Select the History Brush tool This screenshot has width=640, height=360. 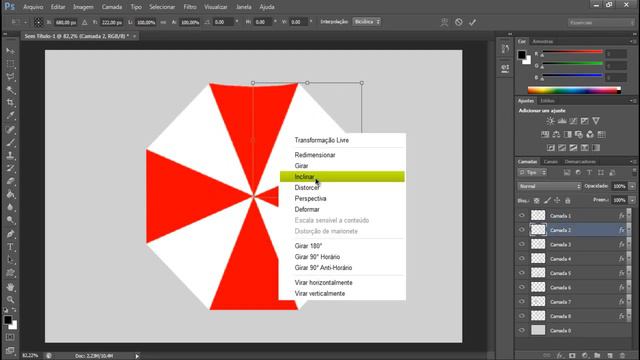pyautogui.click(x=10, y=169)
